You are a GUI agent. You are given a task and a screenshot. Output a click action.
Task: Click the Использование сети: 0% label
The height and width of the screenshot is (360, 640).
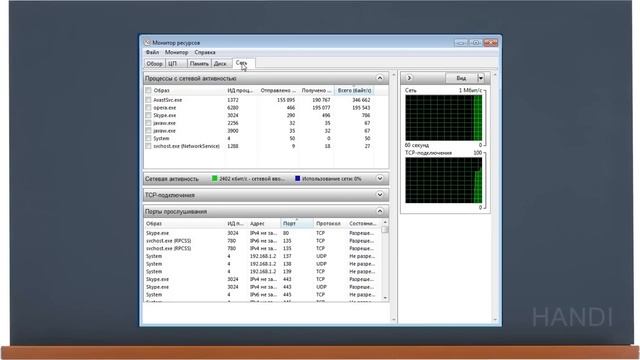pyautogui.click(x=332, y=178)
